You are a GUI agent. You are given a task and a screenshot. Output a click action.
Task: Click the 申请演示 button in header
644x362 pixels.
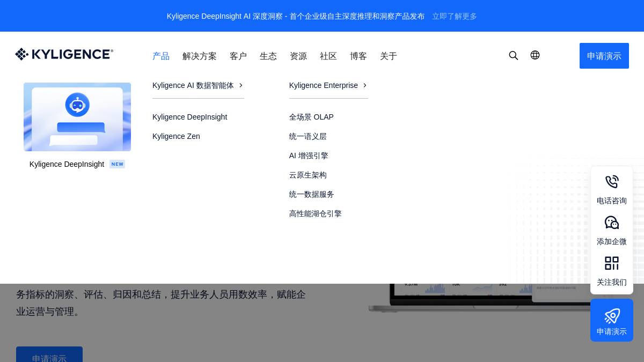(x=604, y=56)
